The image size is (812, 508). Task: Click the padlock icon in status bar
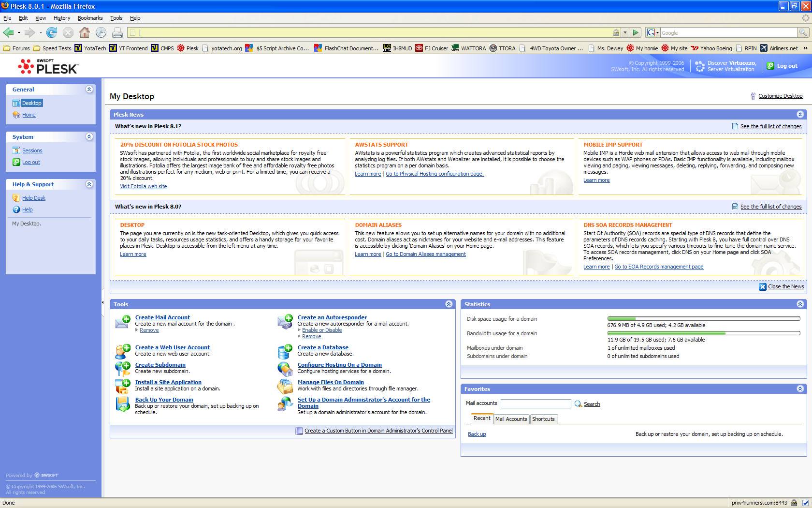795,503
